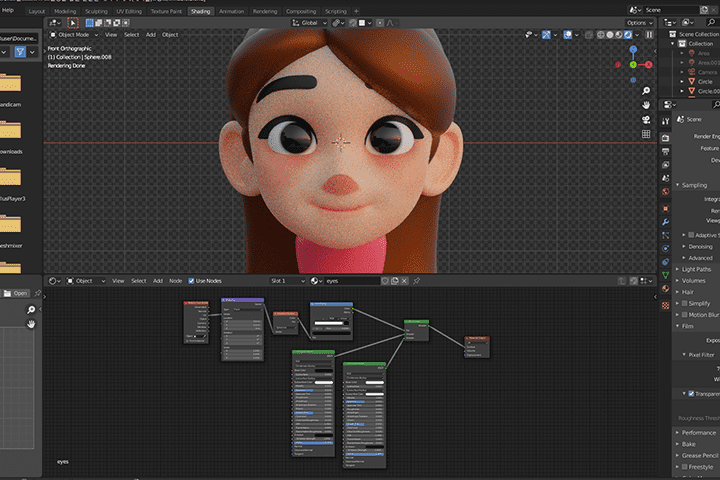This screenshot has width=720, height=480.
Task: Click the pin icon next to eyes material
Action: (416, 281)
